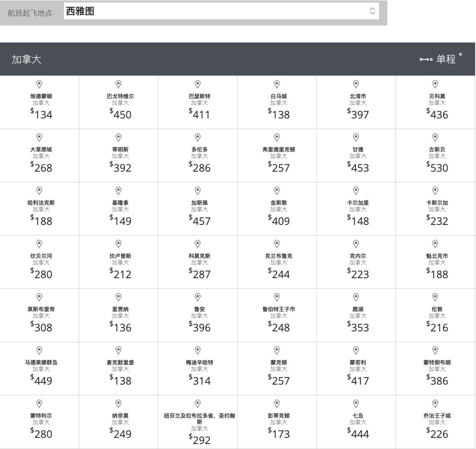Select the 麦克默里堡 city name
Screen dimensions: 476x449
pyautogui.click(x=120, y=363)
